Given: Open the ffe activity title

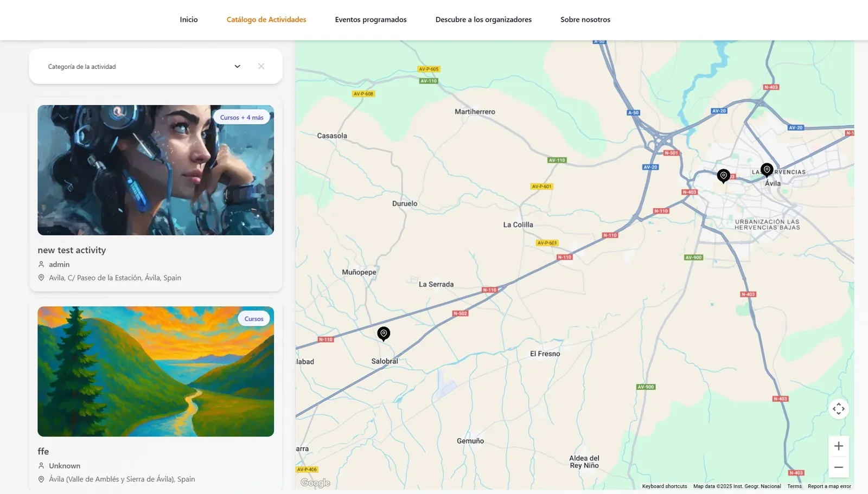Looking at the screenshot, I should (x=43, y=451).
